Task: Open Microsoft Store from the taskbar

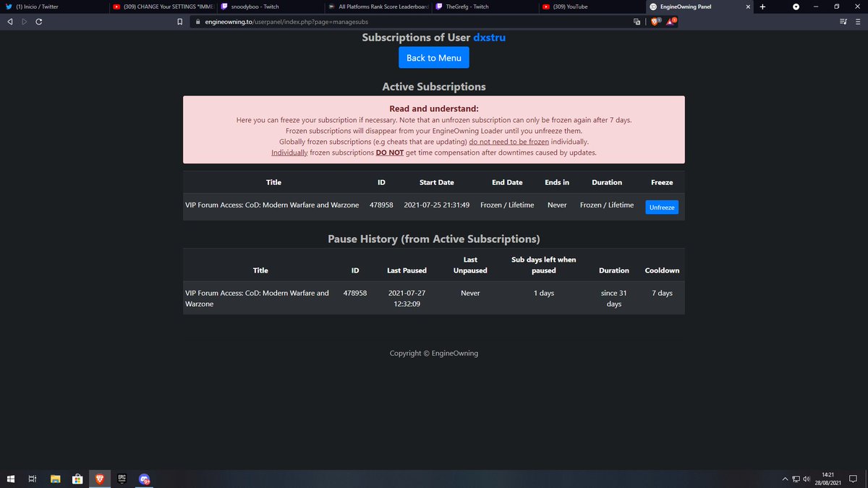Action: [x=77, y=479]
